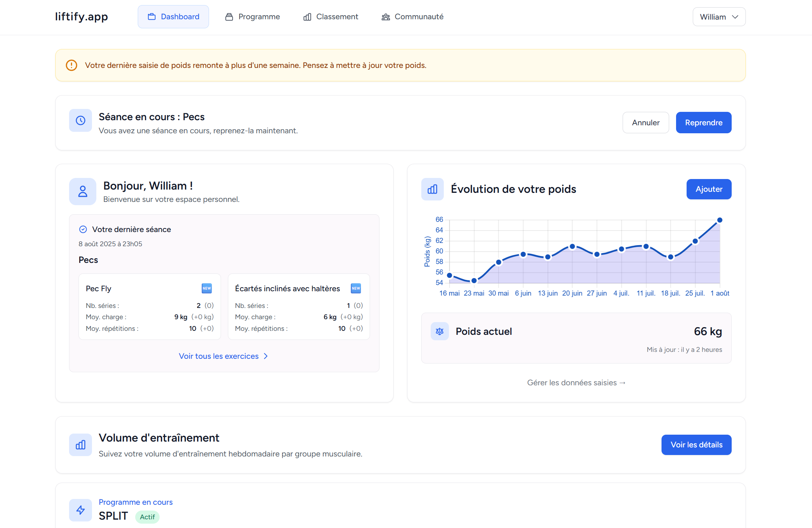The height and width of the screenshot is (528, 812).
Task: Click the warning icon in the yellow banner
Action: pyautogui.click(x=71, y=65)
